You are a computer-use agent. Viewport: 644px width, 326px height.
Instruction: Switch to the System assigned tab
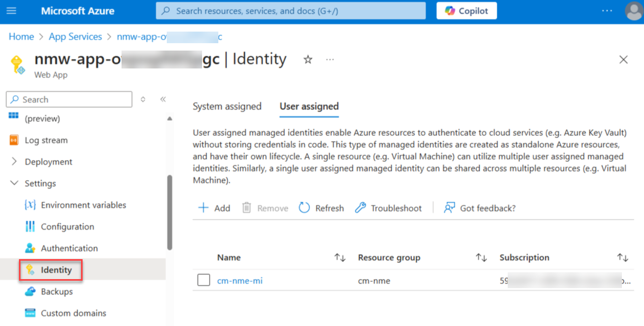227,106
